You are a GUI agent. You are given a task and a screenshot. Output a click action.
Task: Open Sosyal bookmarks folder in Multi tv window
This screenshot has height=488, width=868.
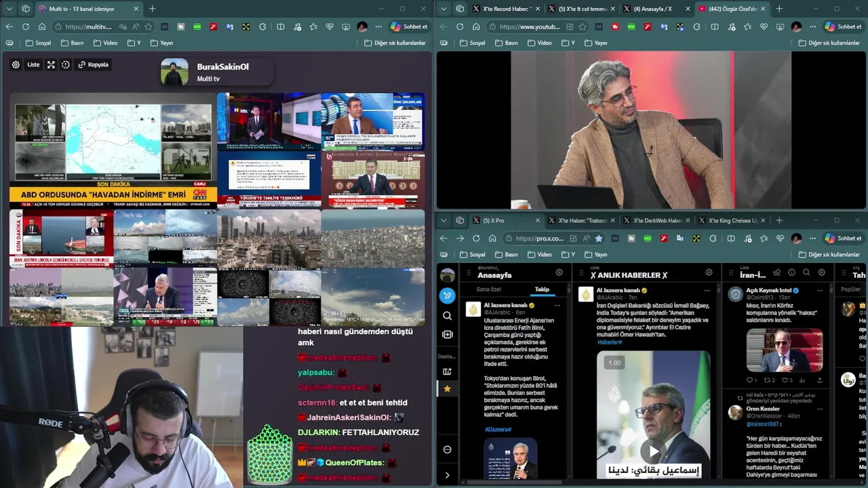tap(39, 43)
